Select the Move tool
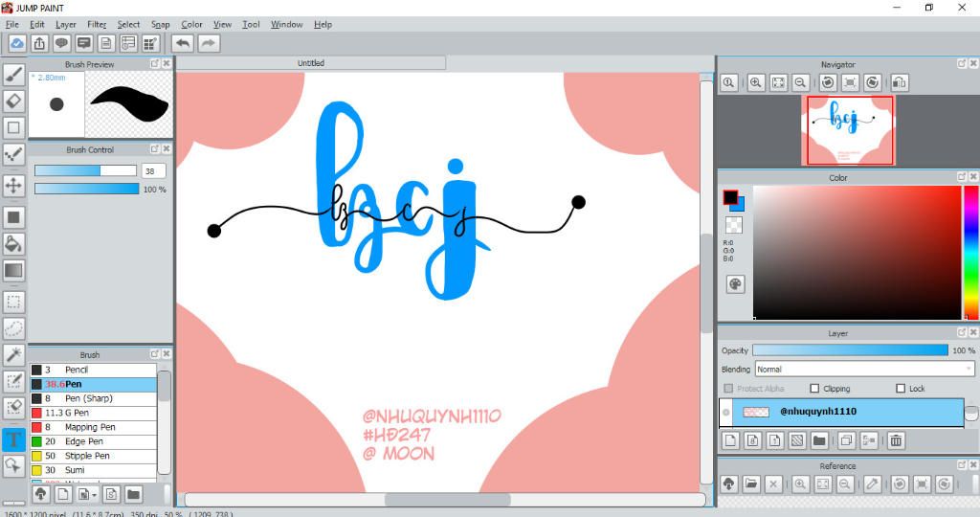Viewport: 980px width, 517px height. (x=13, y=185)
